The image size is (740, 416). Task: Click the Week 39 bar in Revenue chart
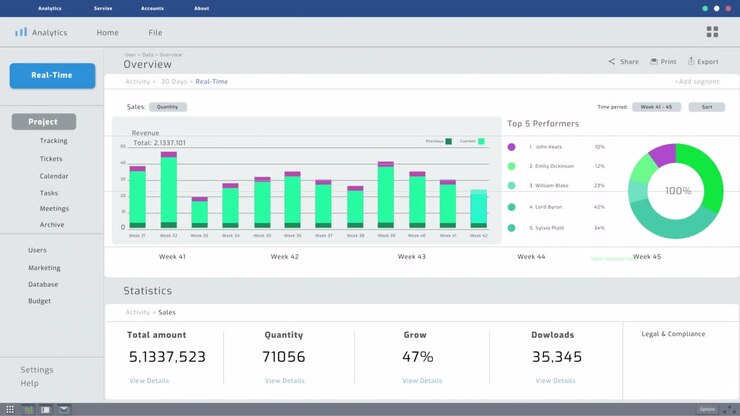[386, 195]
